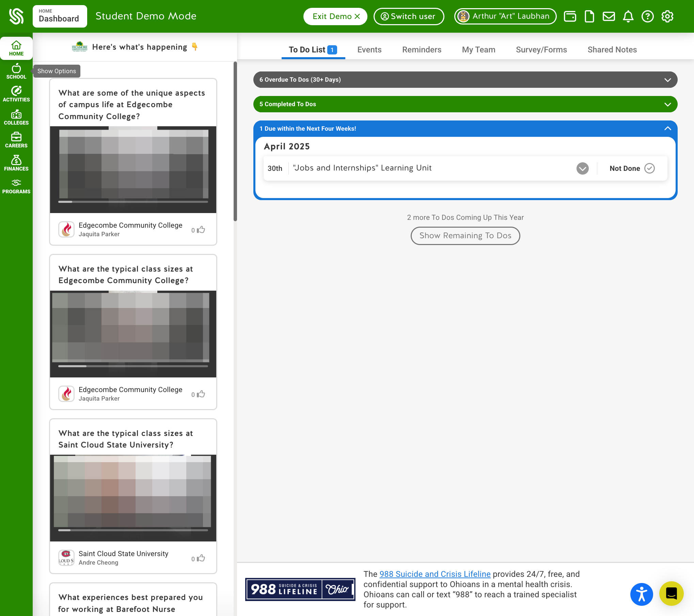Image resolution: width=694 pixels, height=616 pixels.
Task: Switch to the Reminders tab
Action: [x=422, y=50]
